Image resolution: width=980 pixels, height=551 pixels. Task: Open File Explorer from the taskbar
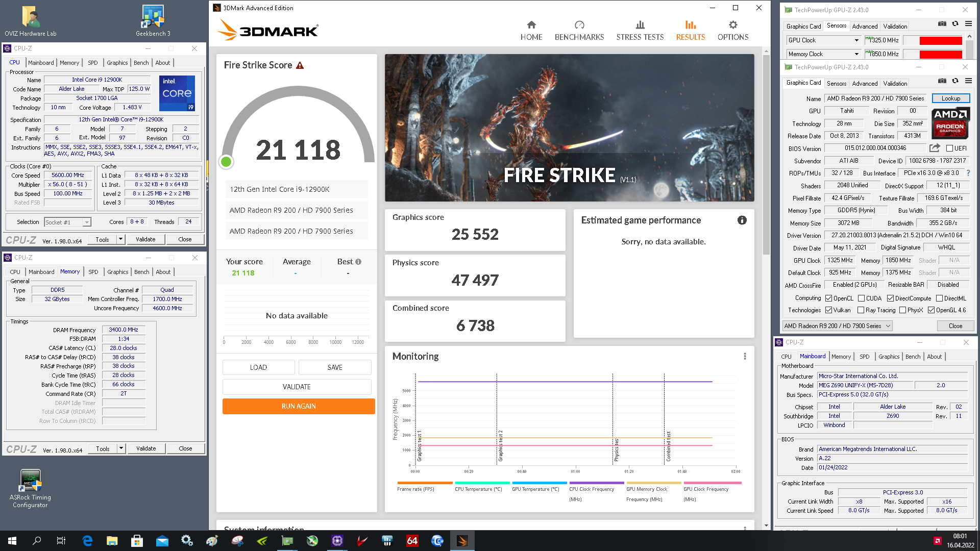112,541
